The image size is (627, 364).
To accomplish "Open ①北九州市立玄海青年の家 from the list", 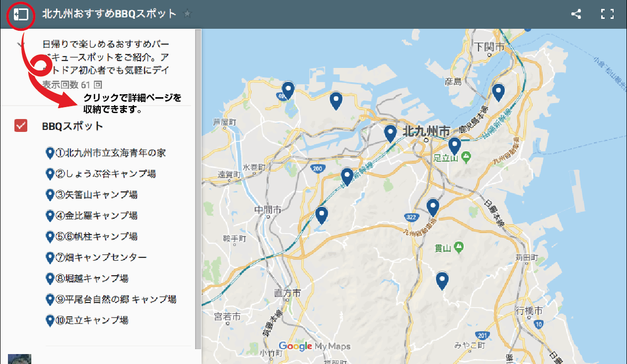I will click(110, 153).
